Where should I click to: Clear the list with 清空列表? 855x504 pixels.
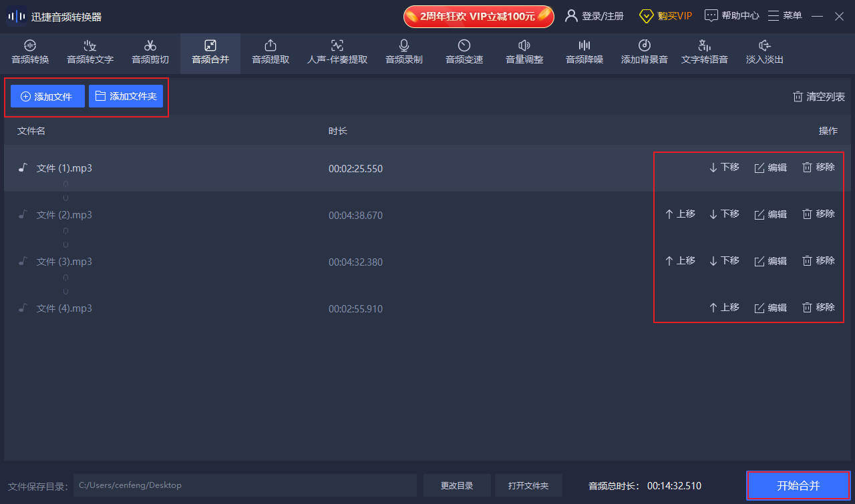click(x=818, y=97)
